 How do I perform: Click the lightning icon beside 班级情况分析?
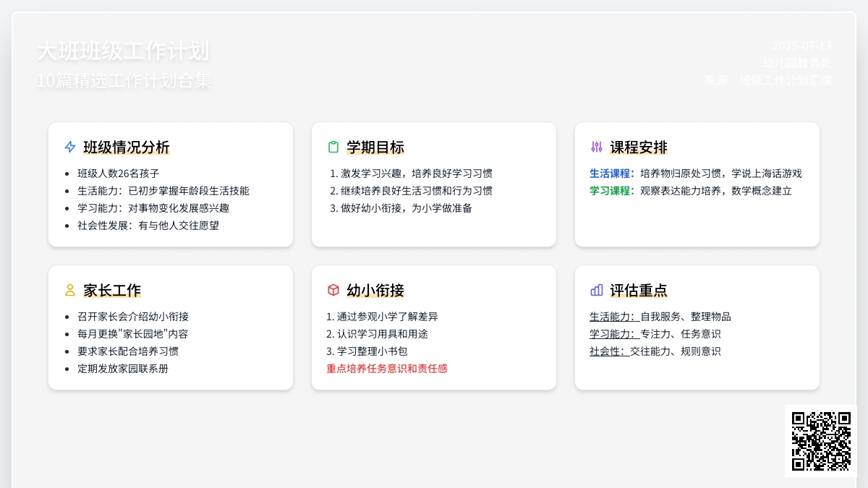point(70,147)
